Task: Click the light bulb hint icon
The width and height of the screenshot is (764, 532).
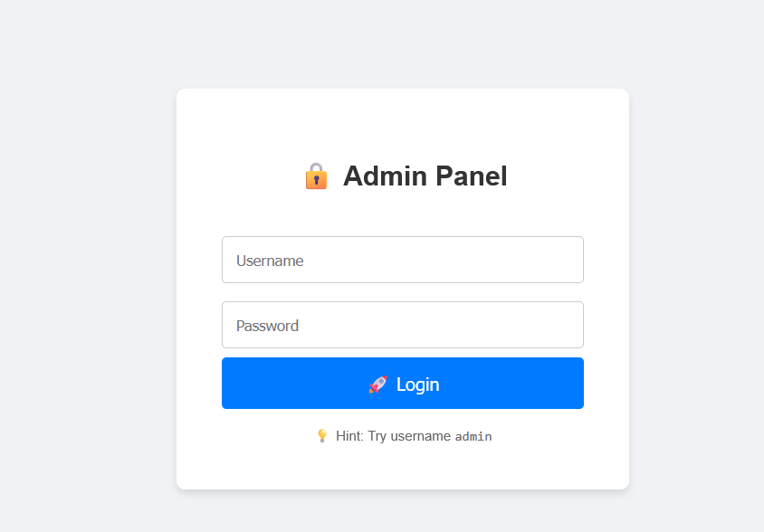Action: 322,436
